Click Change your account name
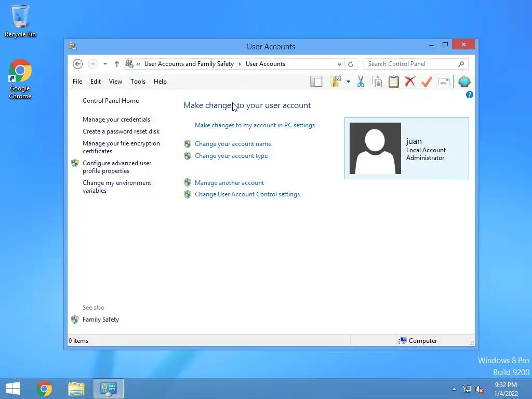The width and height of the screenshot is (532, 399). pyautogui.click(x=233, y=144)
